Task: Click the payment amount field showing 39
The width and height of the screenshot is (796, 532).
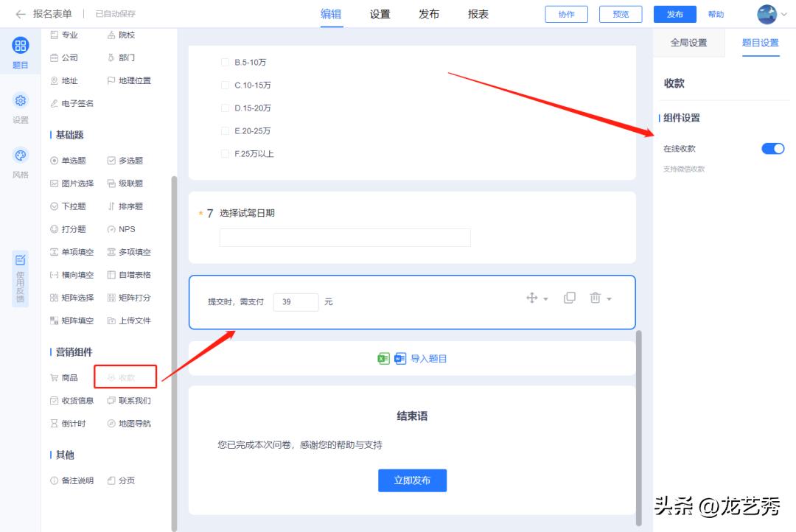Action: click(296, 302)
